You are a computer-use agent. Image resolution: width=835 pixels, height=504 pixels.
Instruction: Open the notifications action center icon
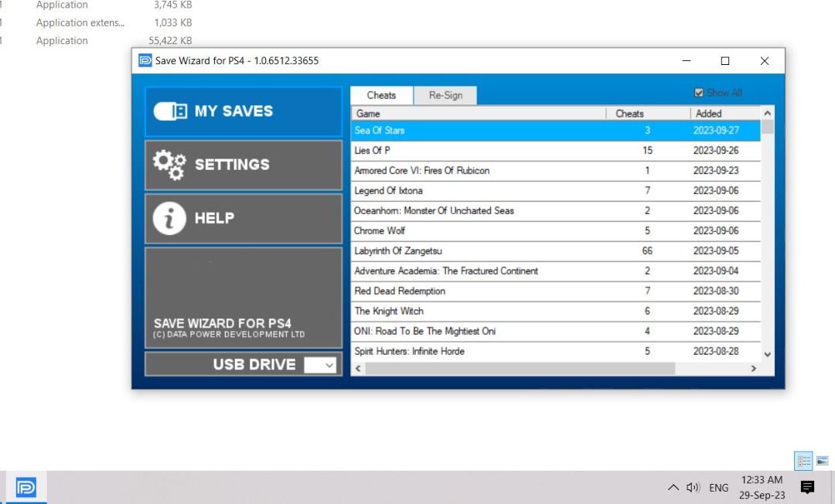click(807, 487)
